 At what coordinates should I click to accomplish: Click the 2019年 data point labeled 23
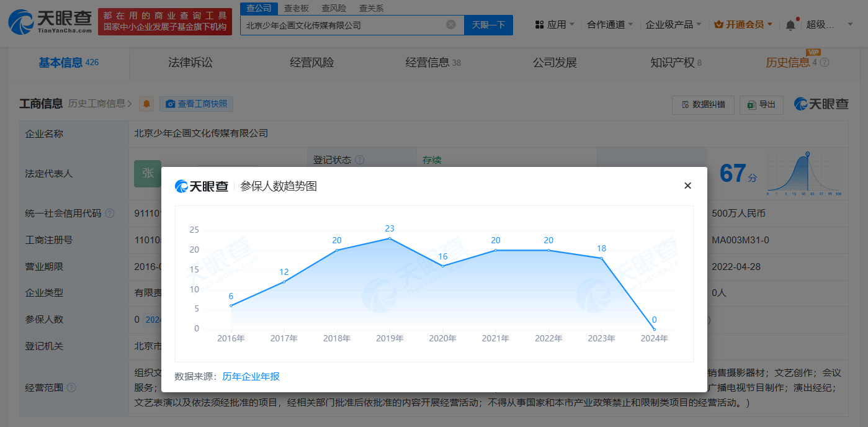tap(390, 238)
